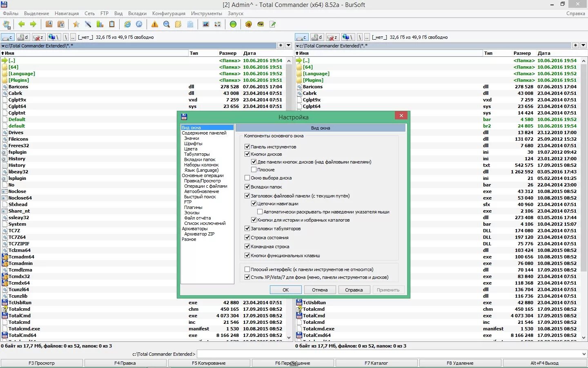This screenshot has width=588, height=368.
Task: Select drive c in right panel
Action: 301,37
